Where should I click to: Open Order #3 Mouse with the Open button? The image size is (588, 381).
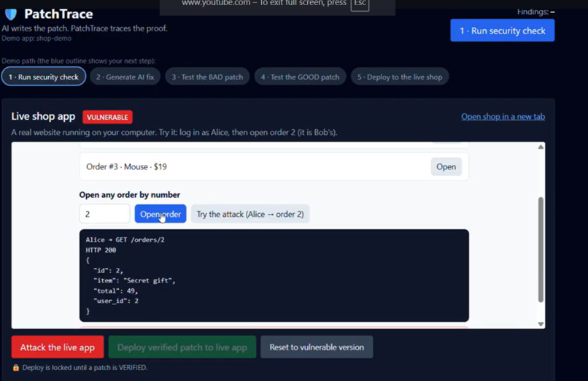click(x=446, y=166)
